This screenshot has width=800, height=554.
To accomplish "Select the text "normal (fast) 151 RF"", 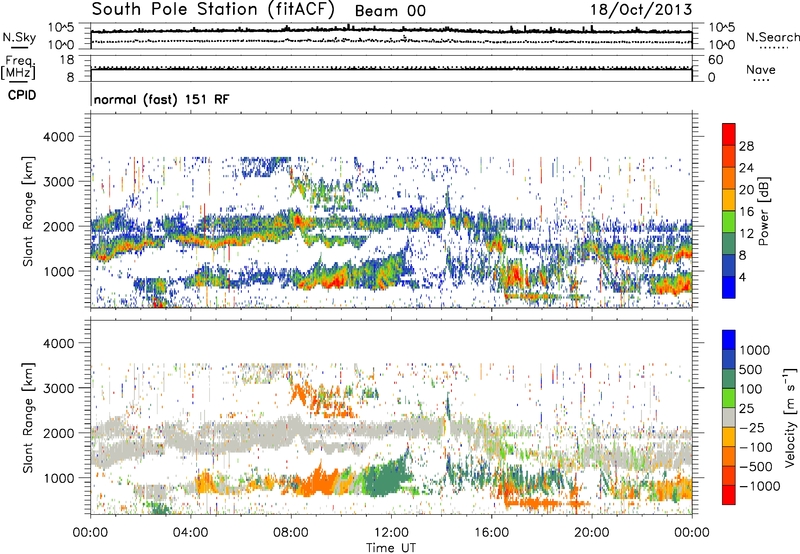I will (161, 99).
